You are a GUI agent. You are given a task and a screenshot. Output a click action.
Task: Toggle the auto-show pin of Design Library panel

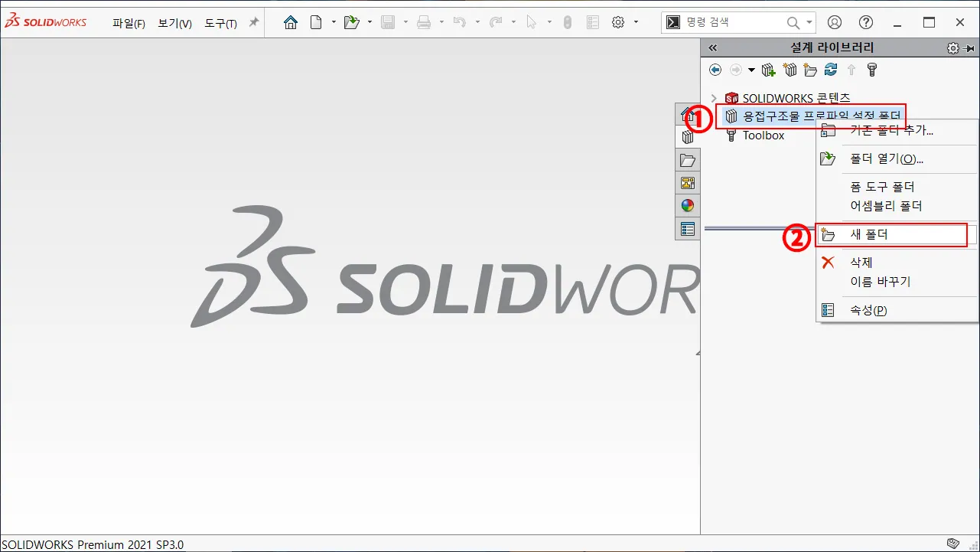[x=969, y=47]
